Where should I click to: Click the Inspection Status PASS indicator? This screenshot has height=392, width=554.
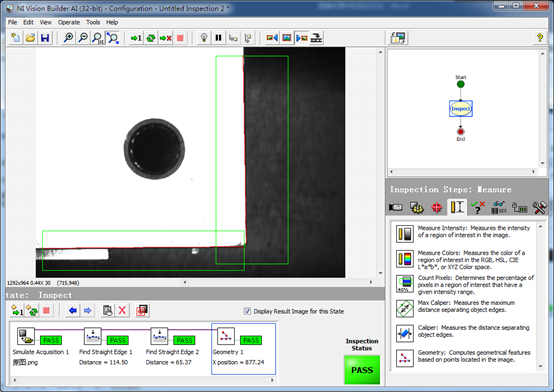click(362, 370)
